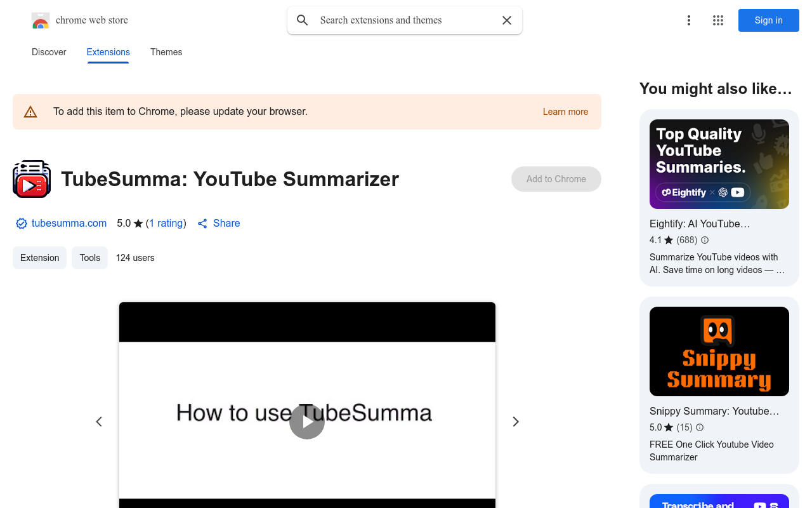The image size is (812, 508).
Task: Open the Snippy Summary thumbnail
Action: click(x=719, y=351)
